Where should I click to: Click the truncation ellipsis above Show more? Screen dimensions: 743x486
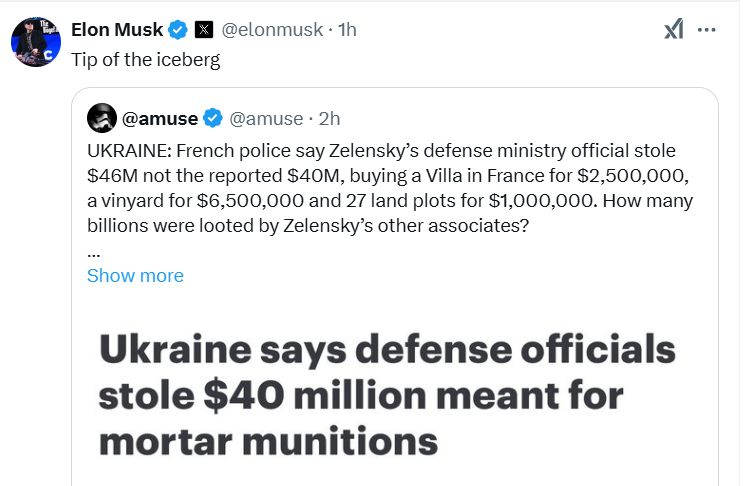coord(94,252)
